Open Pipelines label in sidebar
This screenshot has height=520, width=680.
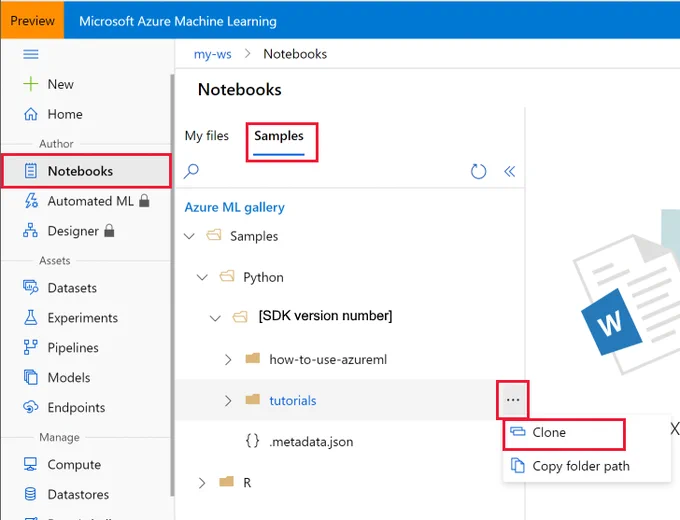[73, 348]
